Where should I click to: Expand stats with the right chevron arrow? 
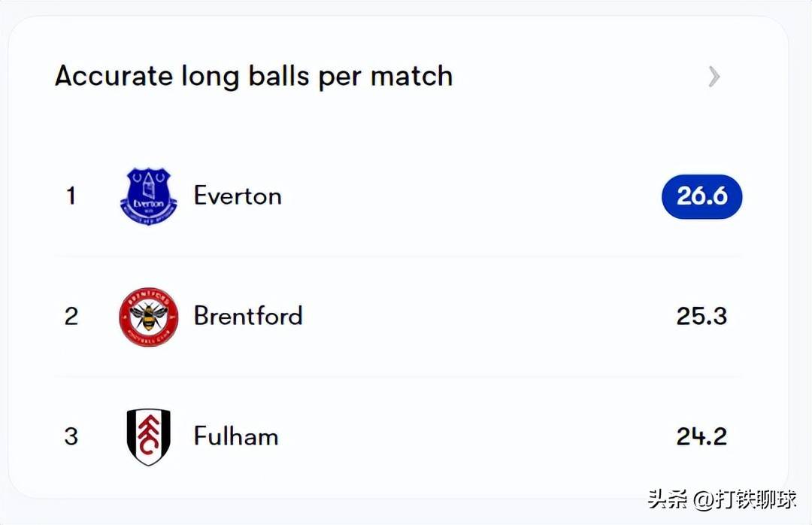coord(714,77)
